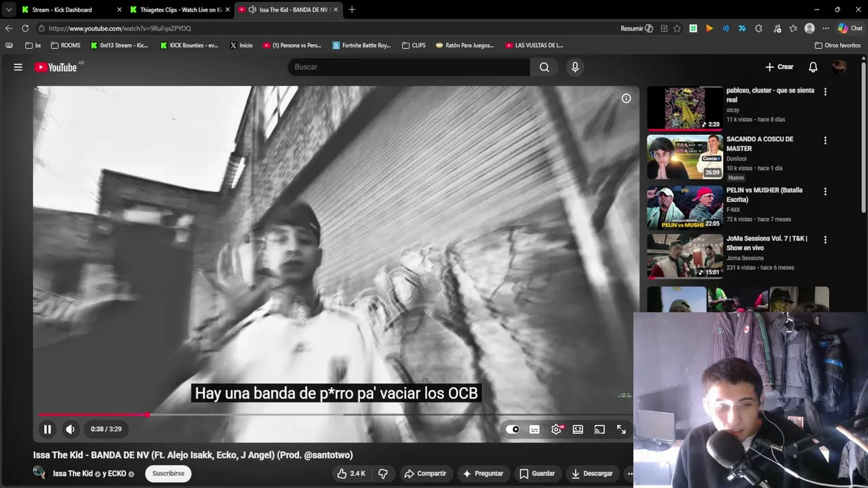Toggle subtitles in the video player
Viewport: 868px width, 488px height.
534,430
